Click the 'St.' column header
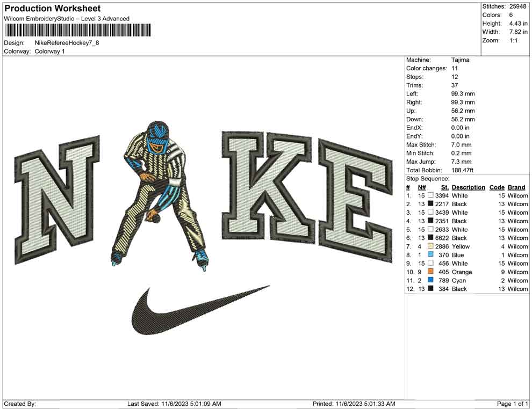This screenshot has width=532, height=409. [445, 187]
